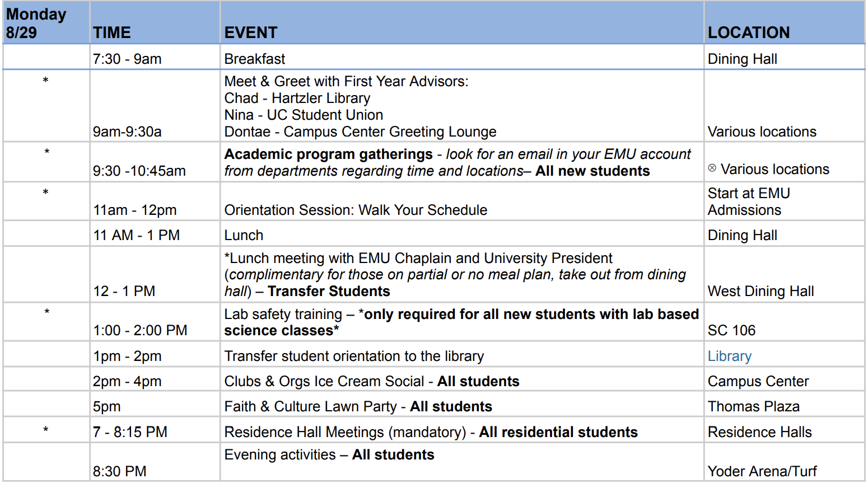The width and height of the screenshot is (868, 488).
Task: Click the asterisk beside Residence Hall Meetings row
Action: pos(46,430)
